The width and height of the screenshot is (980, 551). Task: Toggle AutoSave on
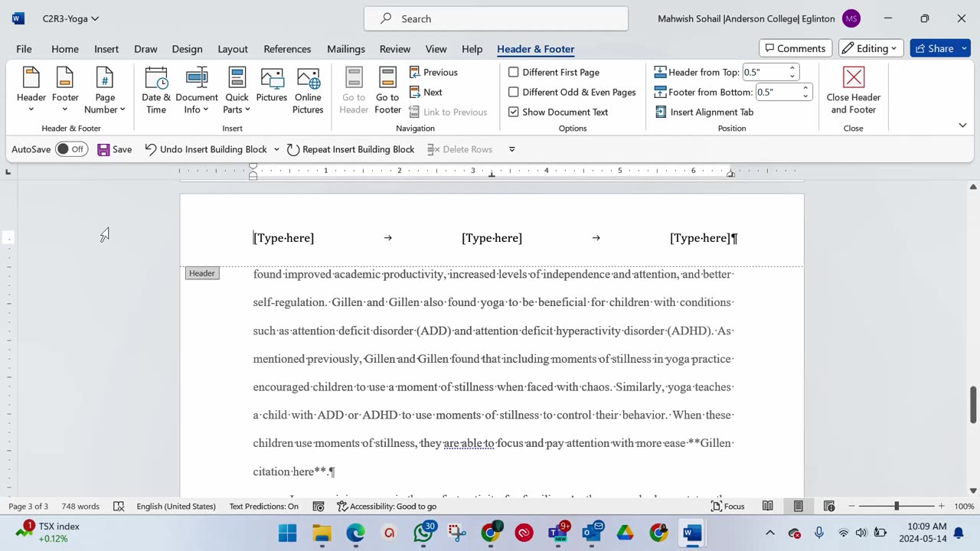(70, 149)
